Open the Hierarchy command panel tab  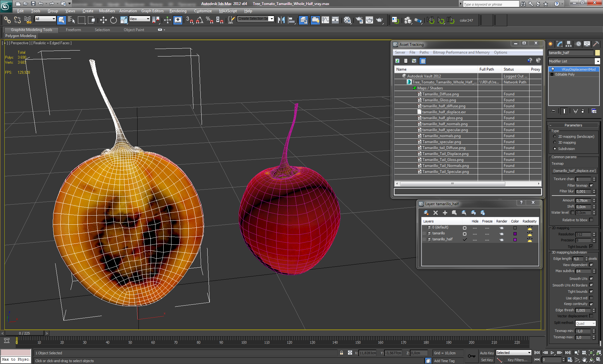click(x=569, y=44)
